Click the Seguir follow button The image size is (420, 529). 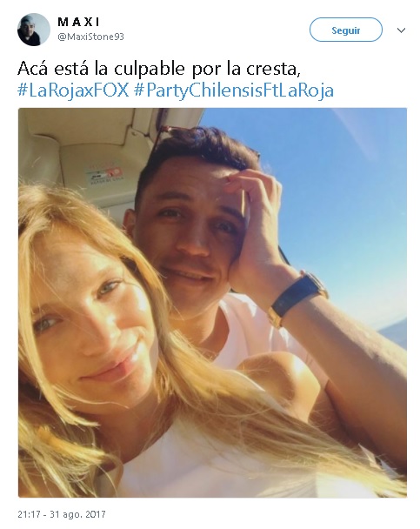pos(345,30)
